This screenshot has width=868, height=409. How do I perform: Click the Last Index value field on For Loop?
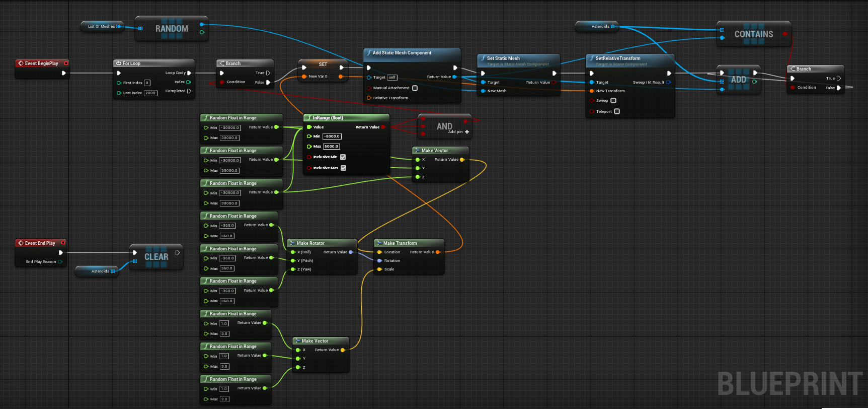(150, 93)
